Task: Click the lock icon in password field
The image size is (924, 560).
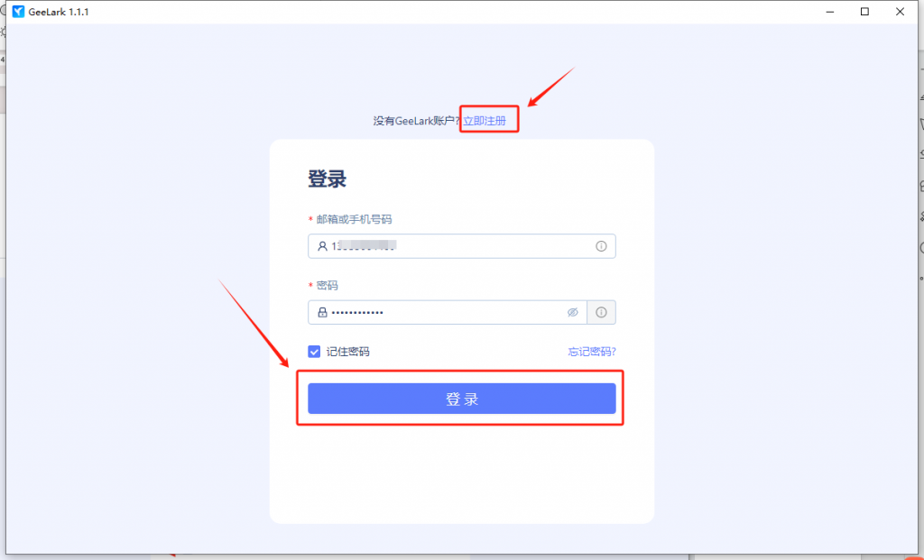Action: coord(322,312)
